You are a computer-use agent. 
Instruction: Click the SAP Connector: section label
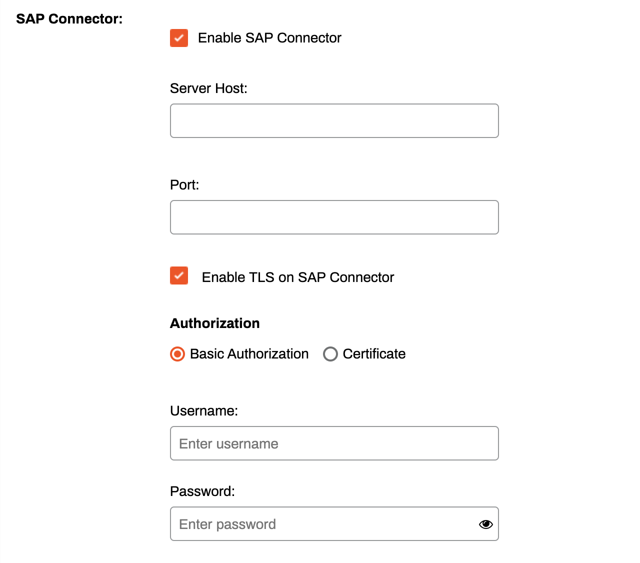pos(69,19)
